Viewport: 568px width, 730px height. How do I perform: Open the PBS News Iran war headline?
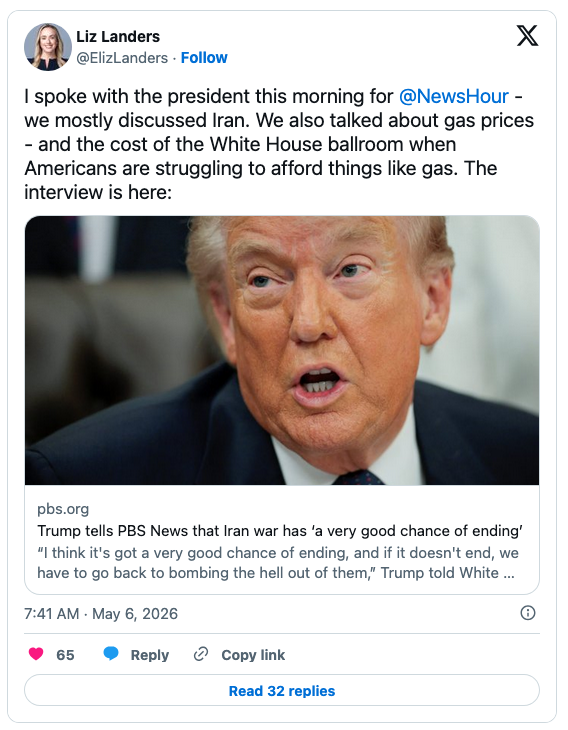click(280, 531)
